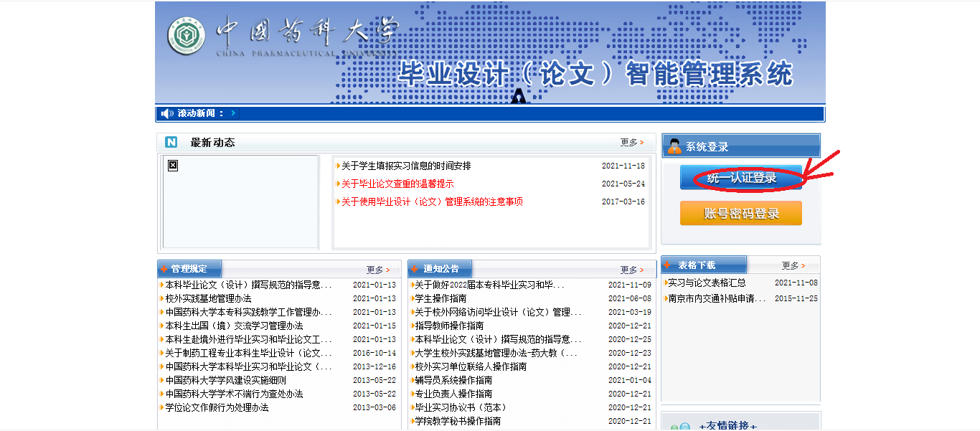Expand 更多 in the 表格下载 panel

[792, 265]
